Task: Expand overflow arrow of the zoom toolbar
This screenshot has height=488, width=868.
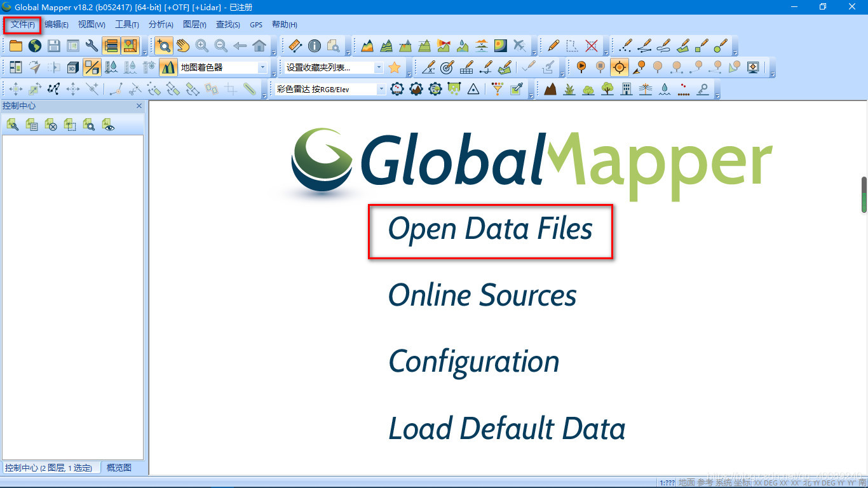Action: (274, 51)
